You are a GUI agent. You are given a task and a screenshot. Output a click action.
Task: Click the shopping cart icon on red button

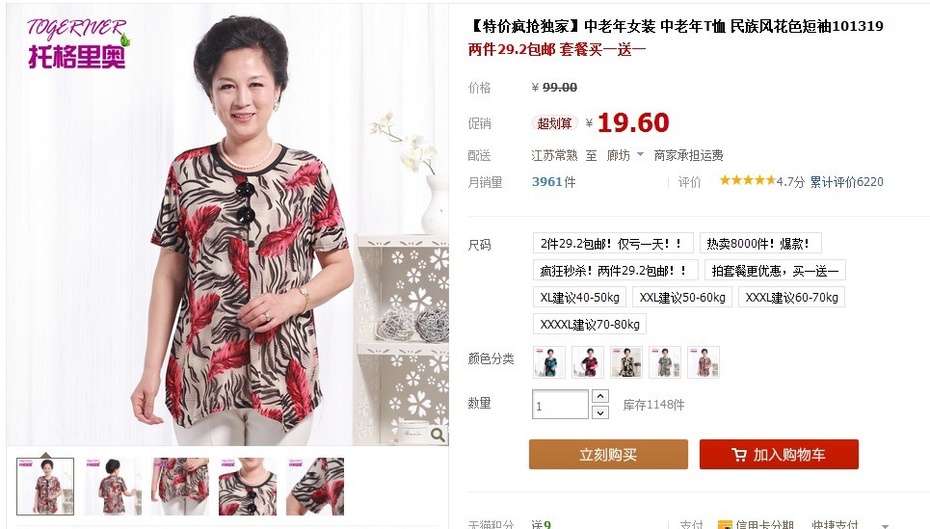click(x=739, y=455)
